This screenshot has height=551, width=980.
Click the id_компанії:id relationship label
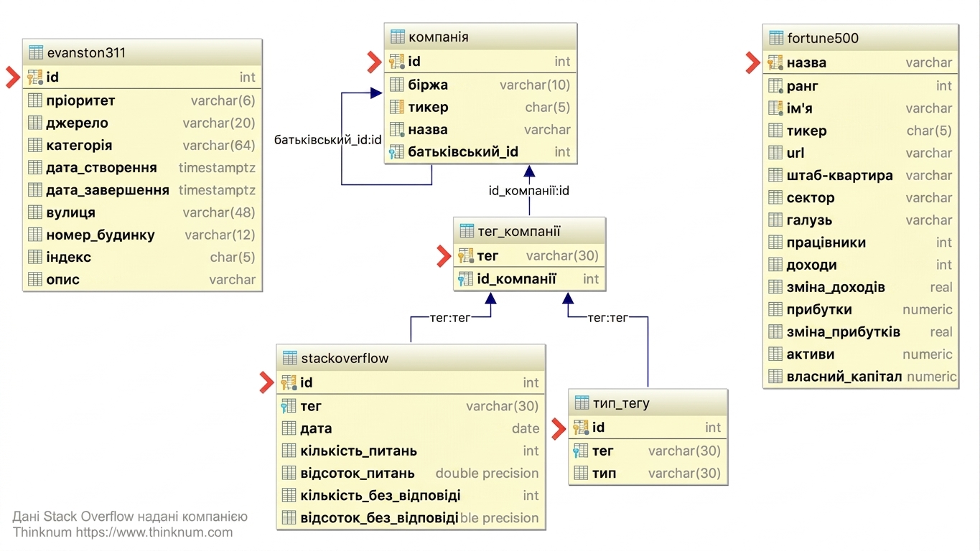[529, 191]
